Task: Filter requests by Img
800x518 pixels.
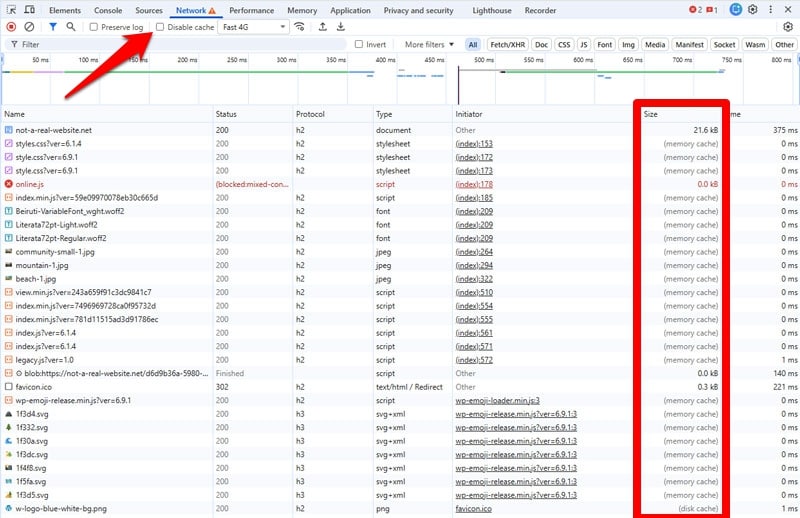Action: pyautogui.click(x=628, y=44)
